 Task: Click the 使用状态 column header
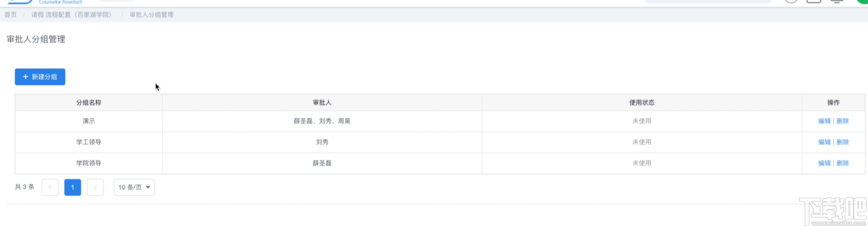point(642,103)
